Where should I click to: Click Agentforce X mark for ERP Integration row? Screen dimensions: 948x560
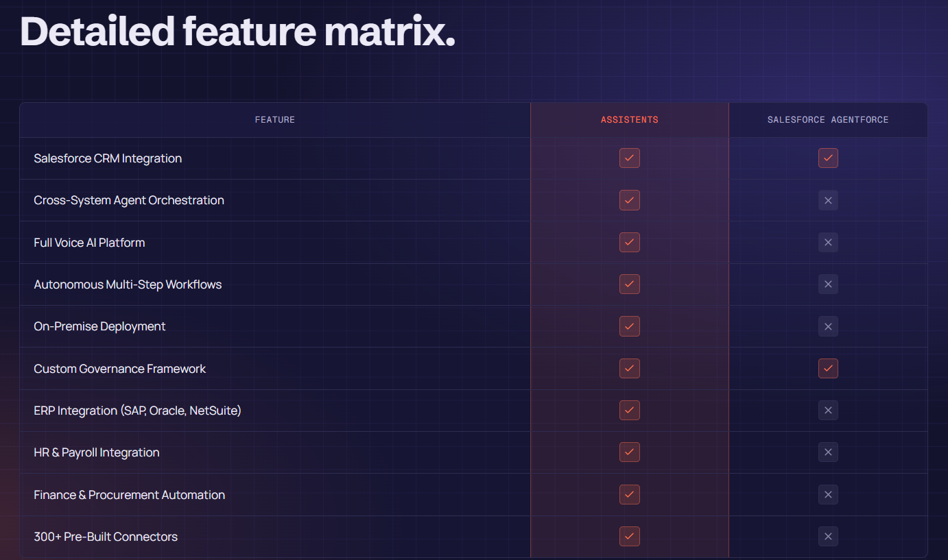(x=828, y=411)
